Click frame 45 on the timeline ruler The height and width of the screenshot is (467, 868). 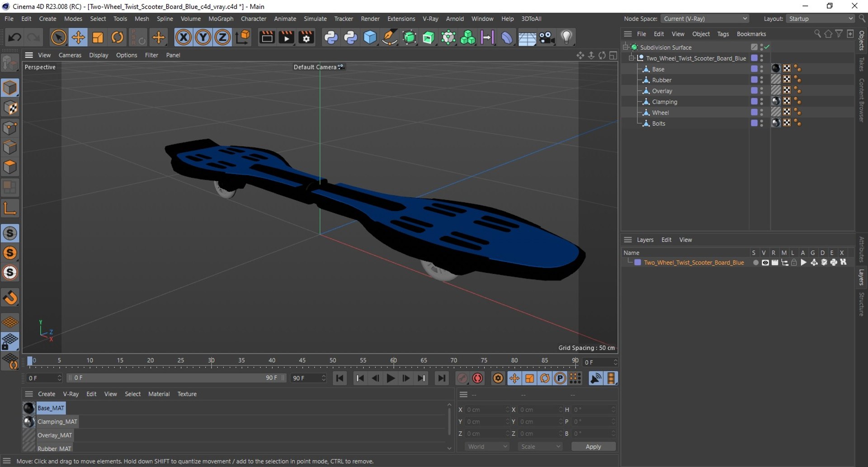pos(302,361)
